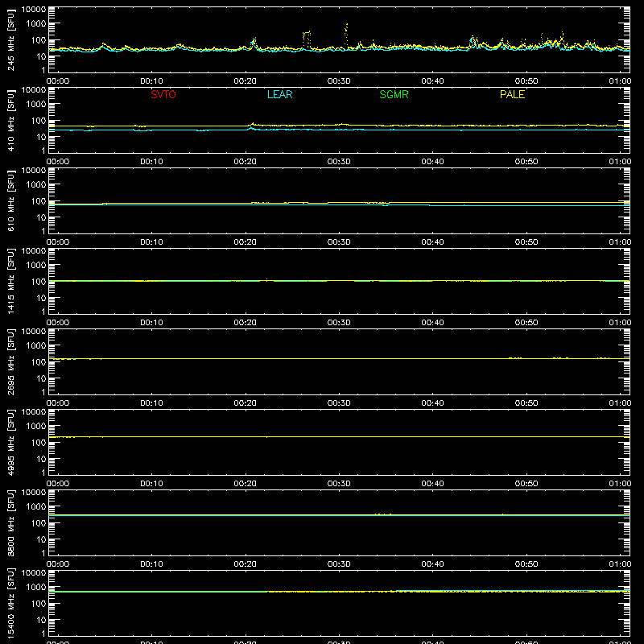This screenshot has height=644, width=644.
Task: Click the 10000 y-axis value of 245 MHz plot
Action: (34, 9)
